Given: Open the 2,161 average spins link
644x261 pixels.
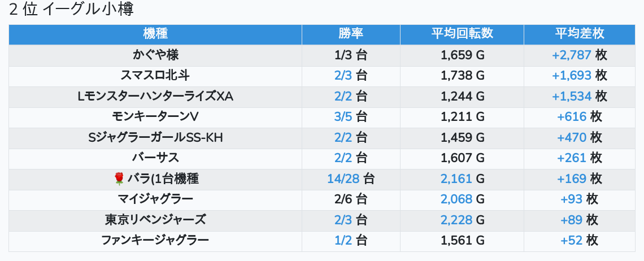Looking at the screenshot, I should [x=456, y=179].
